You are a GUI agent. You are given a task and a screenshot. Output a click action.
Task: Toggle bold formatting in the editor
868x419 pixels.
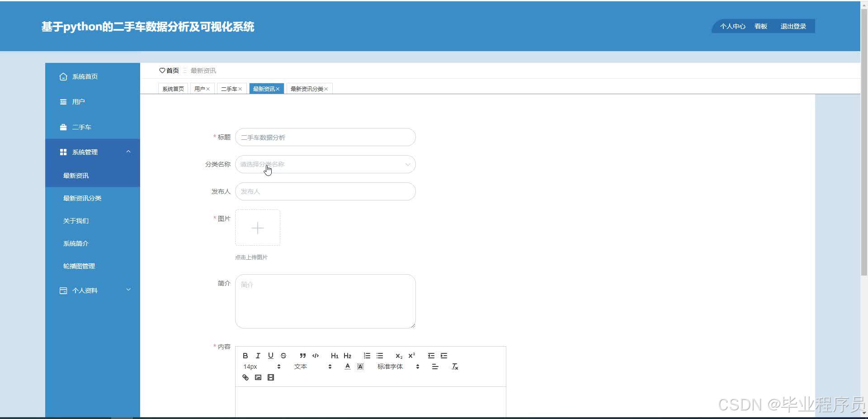(245, 356)
